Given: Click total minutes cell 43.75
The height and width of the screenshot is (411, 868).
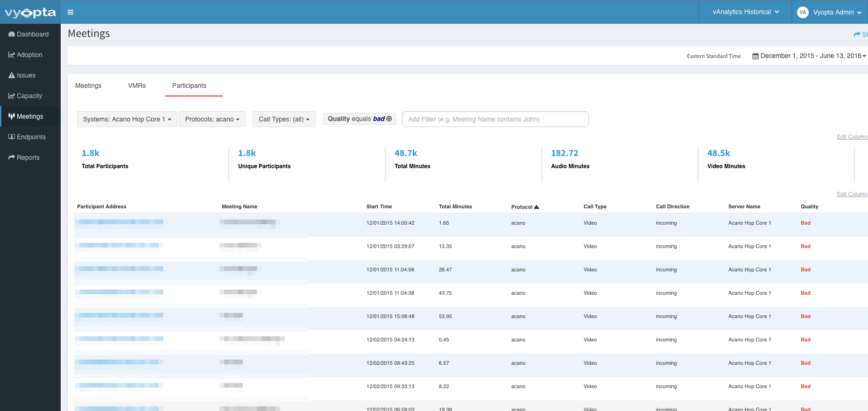Looking at the screenshot, I should pos(445,293).
